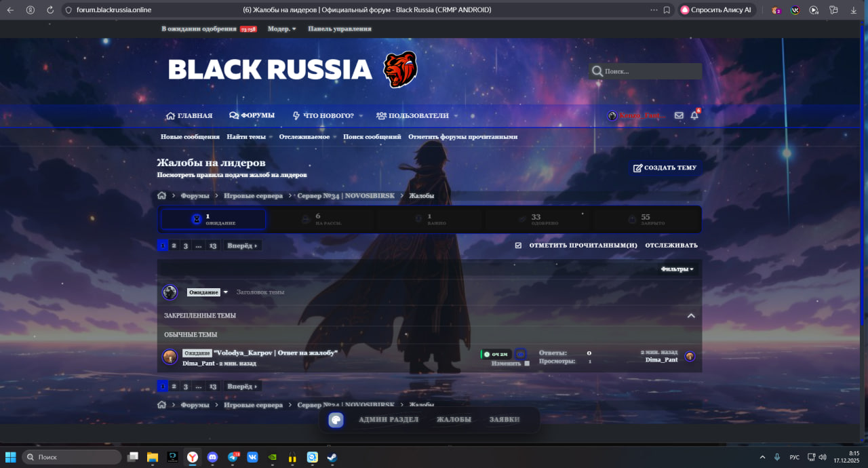Screen dimensions: 868x468
Task: Open Steam from the taskbar
Action: click(332, 457)
